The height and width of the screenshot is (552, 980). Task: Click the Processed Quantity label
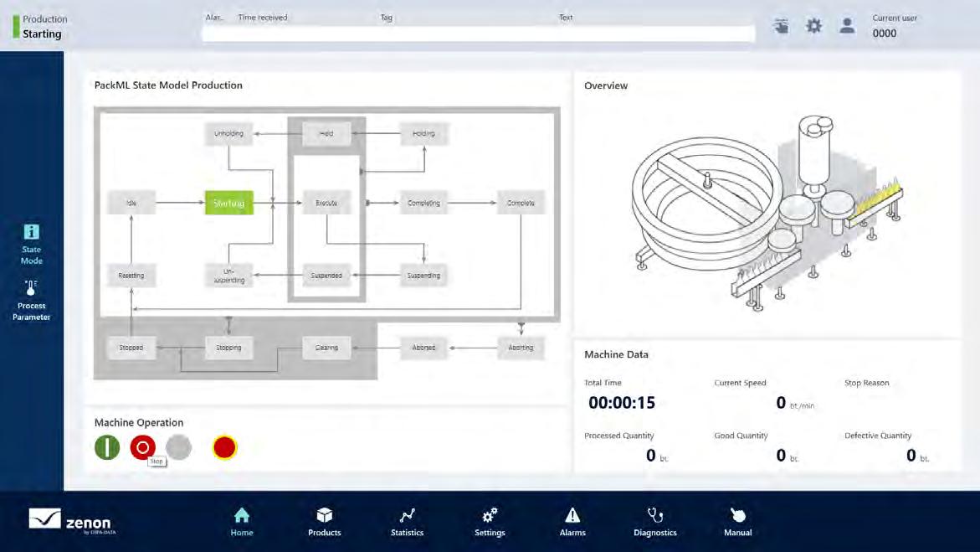(x=618, y=435)
